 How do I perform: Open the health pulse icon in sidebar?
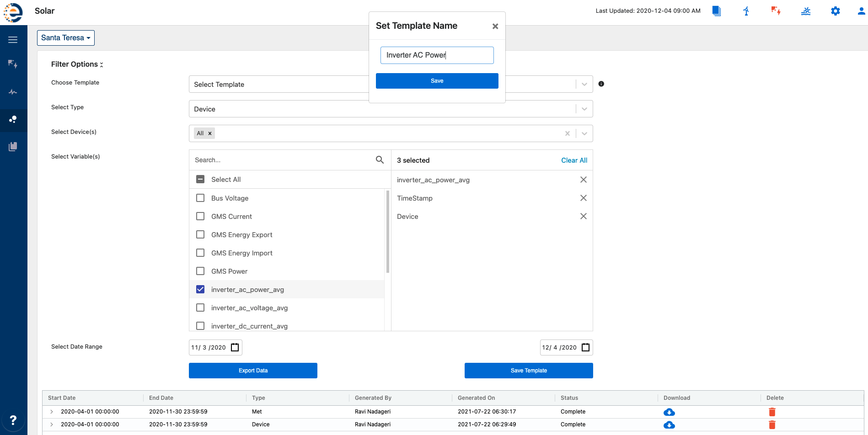tap(13, 92)
